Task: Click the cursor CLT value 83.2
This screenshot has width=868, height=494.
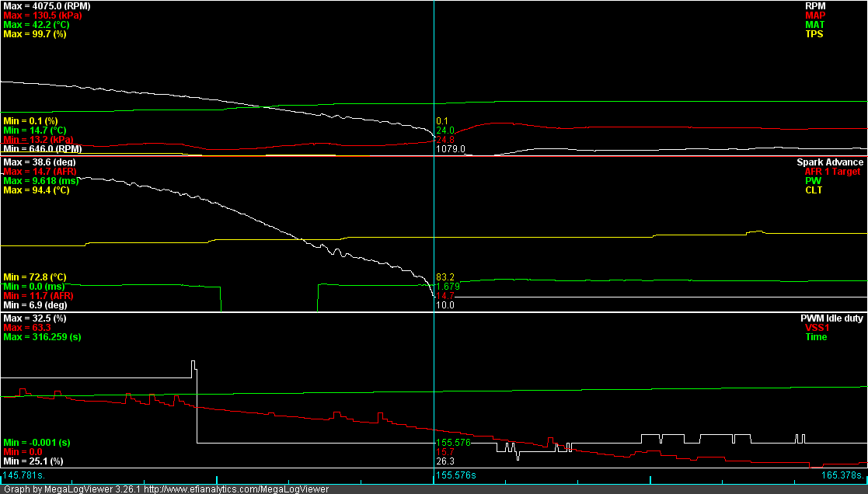Action: click(x=445, y=277)
